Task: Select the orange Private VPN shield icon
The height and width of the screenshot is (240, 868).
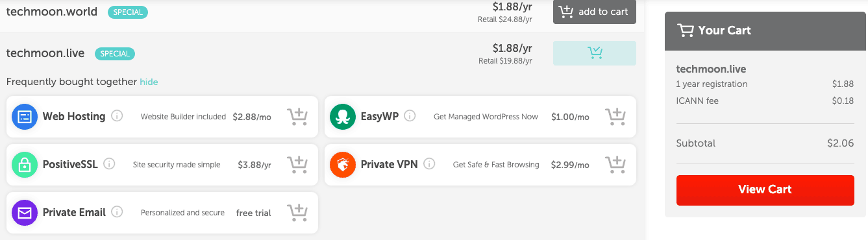Action: (x=343, y=165)
